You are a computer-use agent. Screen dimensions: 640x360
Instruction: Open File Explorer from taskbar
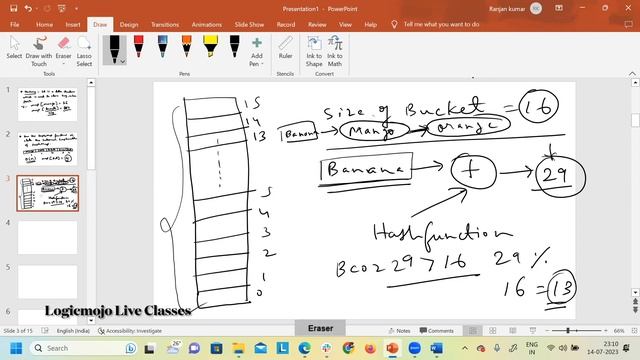pyautogui.click(x=238, y=348)
